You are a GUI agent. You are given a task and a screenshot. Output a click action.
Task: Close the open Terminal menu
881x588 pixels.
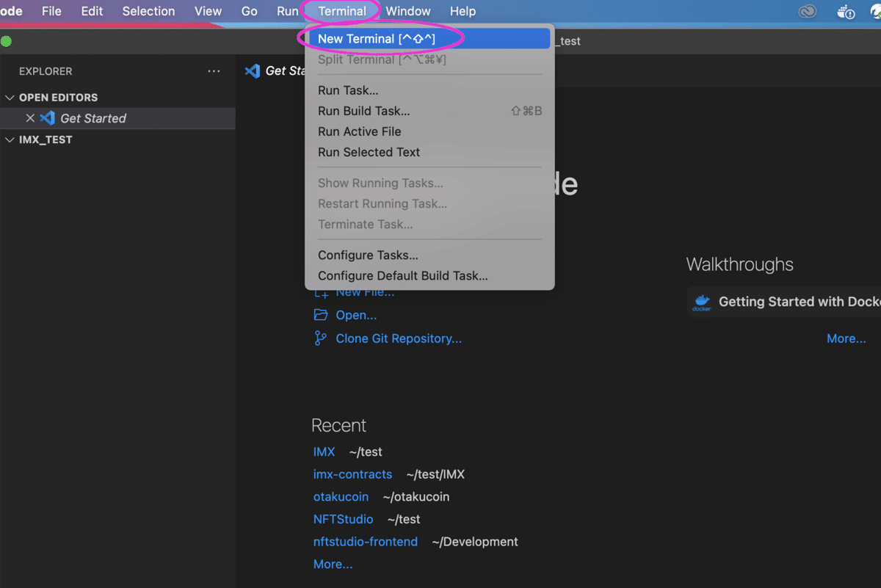pos(342,11)
